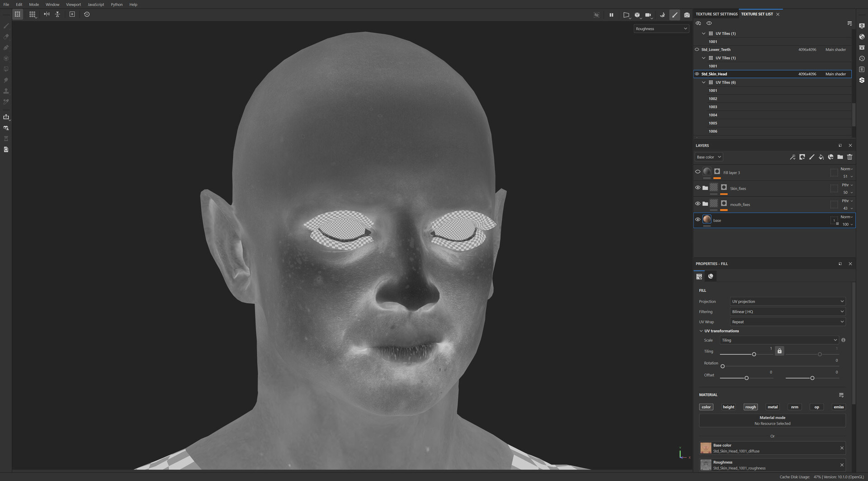This screenshot has width=868, height=481.
Task: Select the Clone stamp tool
Action: [6, 91]
